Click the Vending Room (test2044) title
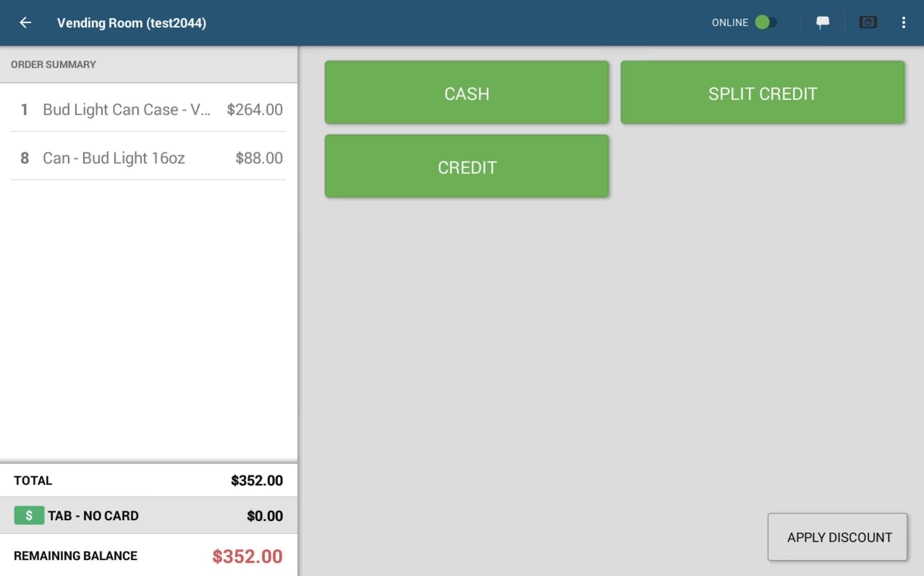Image resolution: width=924 pixels, height=576 pixels. [131, 23]
